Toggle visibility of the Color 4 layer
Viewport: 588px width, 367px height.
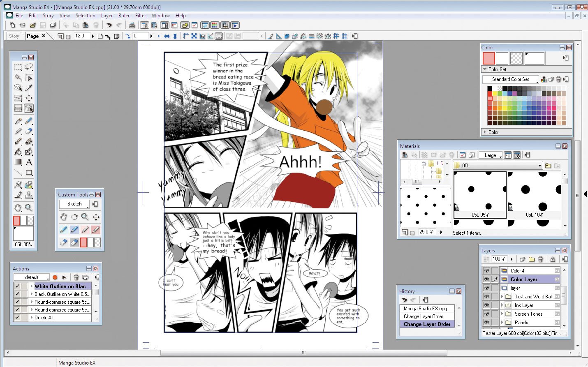[486, 271]
